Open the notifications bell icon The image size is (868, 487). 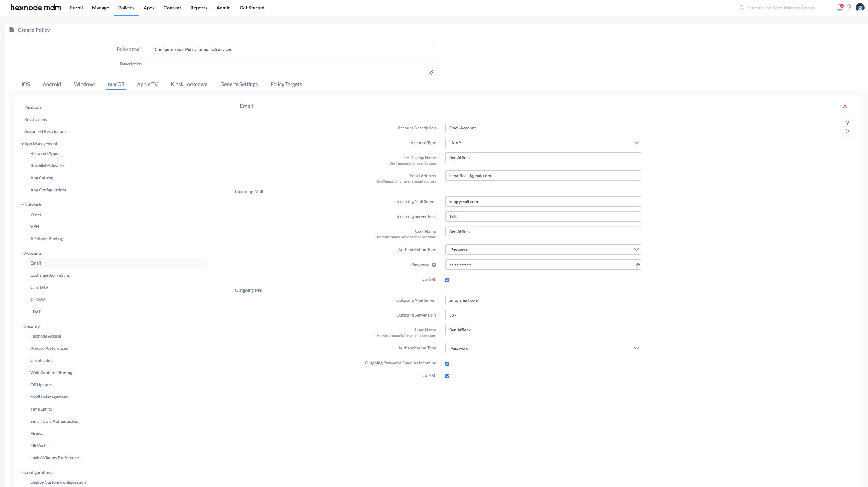tap(840, 7)
